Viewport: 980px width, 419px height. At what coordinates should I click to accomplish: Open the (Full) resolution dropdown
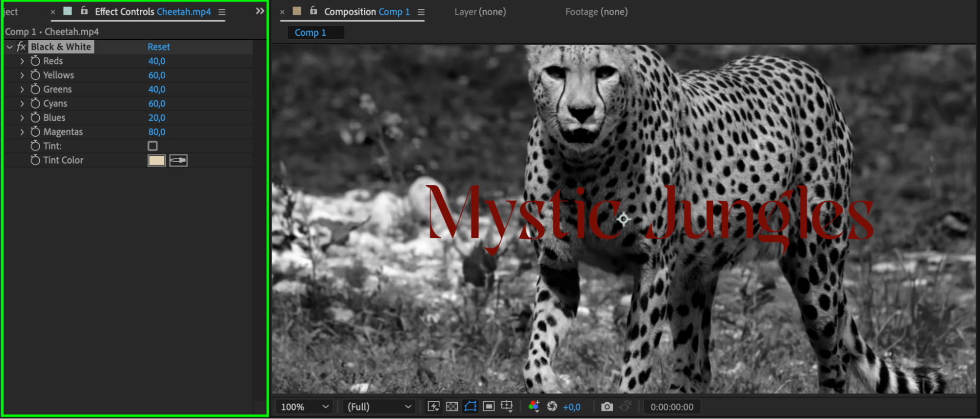379,407
